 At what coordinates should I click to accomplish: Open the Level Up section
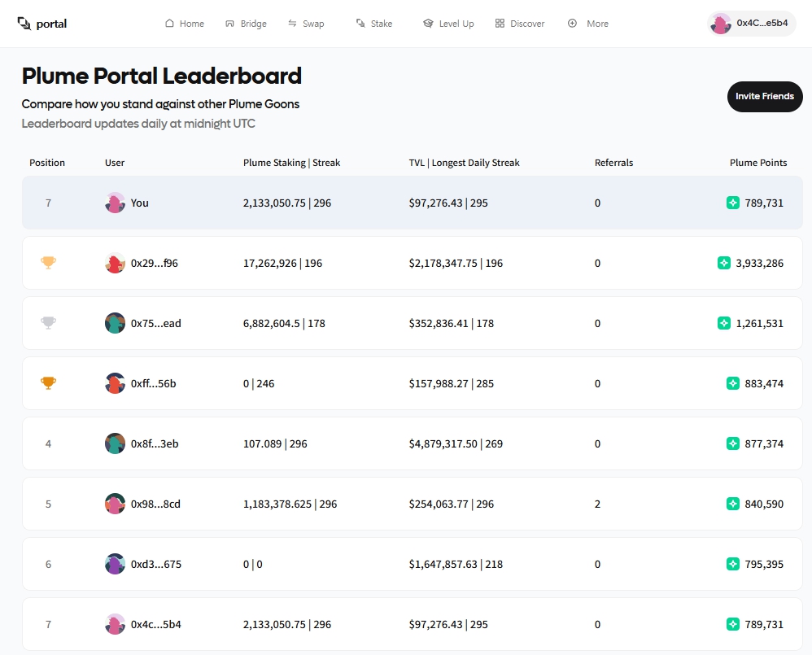pyautogui.click(x=448, y=24)
